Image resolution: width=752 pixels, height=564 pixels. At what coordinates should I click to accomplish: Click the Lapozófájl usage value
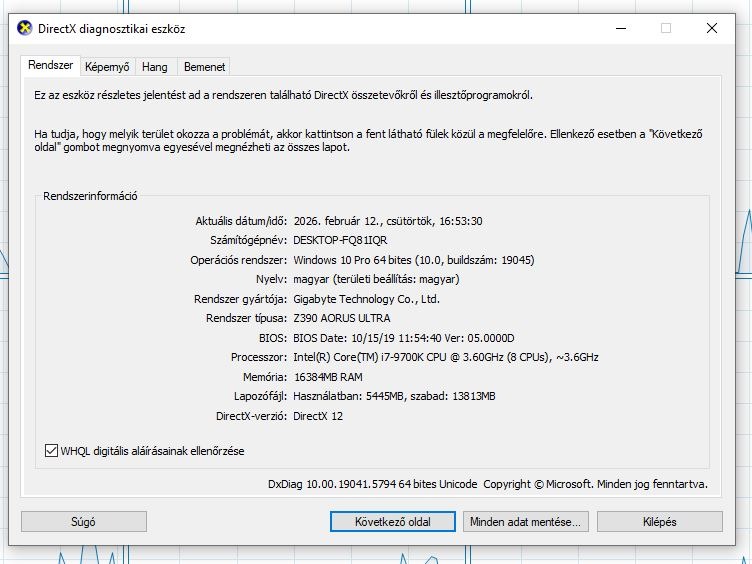(394, 396)
